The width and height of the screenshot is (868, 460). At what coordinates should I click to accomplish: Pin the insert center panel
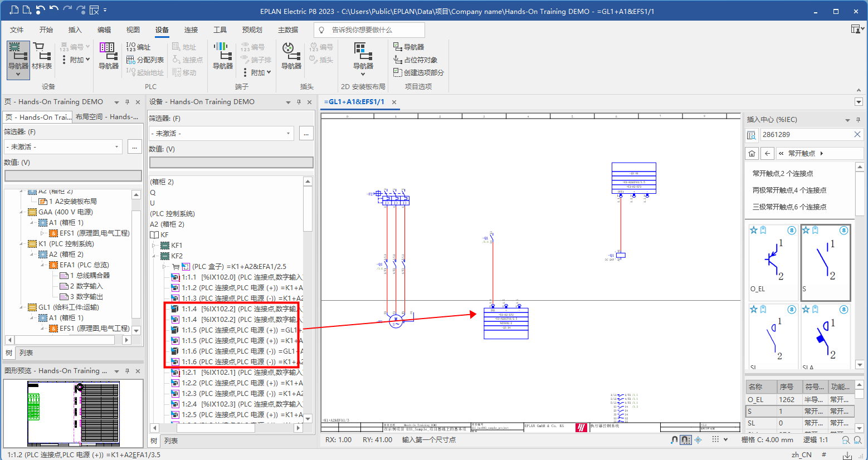point(858,120)
